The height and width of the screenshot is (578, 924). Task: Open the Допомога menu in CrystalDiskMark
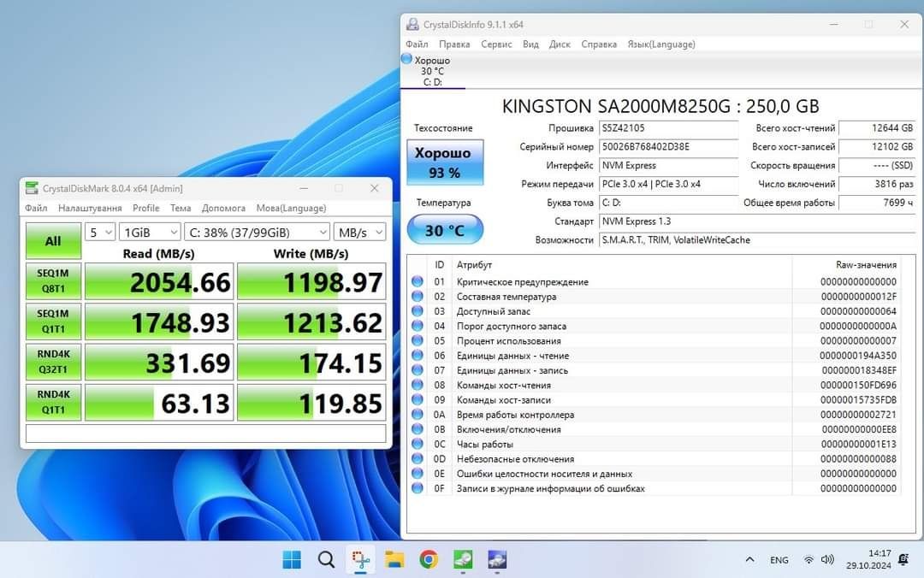tap(223, 208)
